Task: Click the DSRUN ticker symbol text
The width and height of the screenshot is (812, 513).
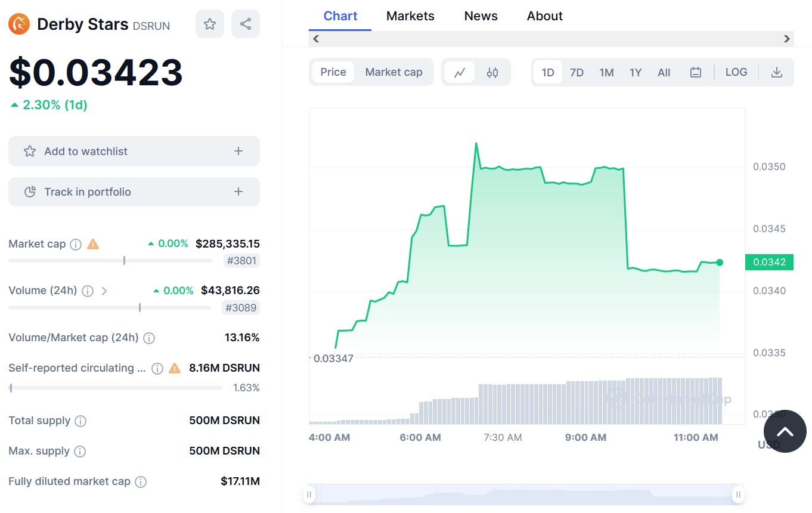Action: click(151, 26)
